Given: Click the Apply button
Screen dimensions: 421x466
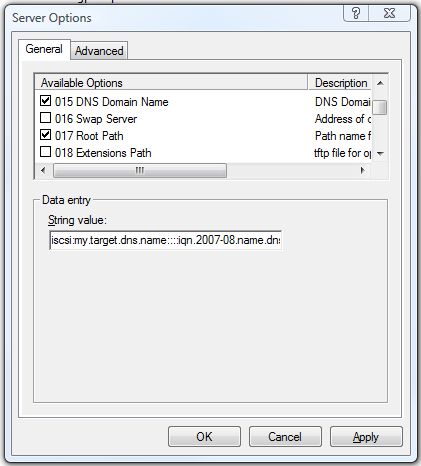Looking at the screenshot, I should 366,437.
